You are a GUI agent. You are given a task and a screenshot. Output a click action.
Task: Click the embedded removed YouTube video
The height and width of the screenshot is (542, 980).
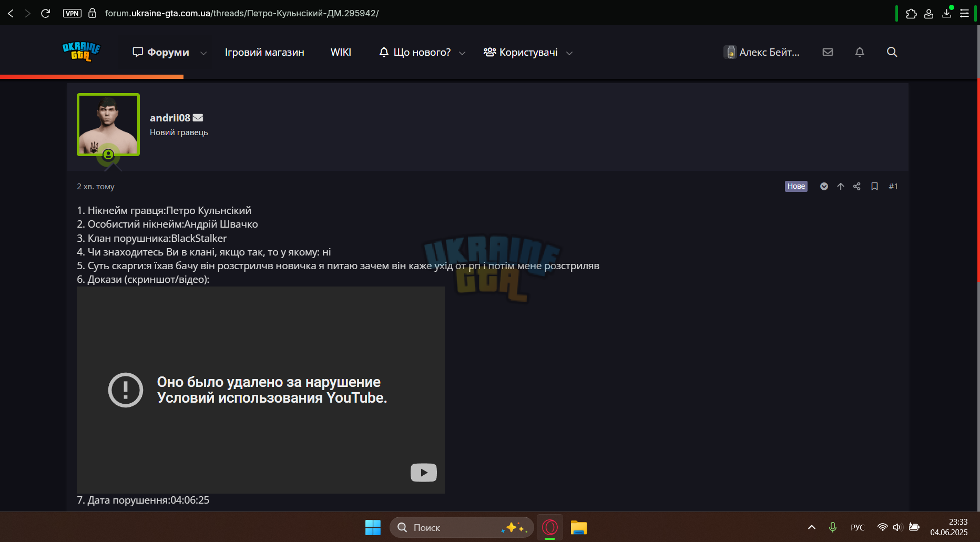[261, 390]
